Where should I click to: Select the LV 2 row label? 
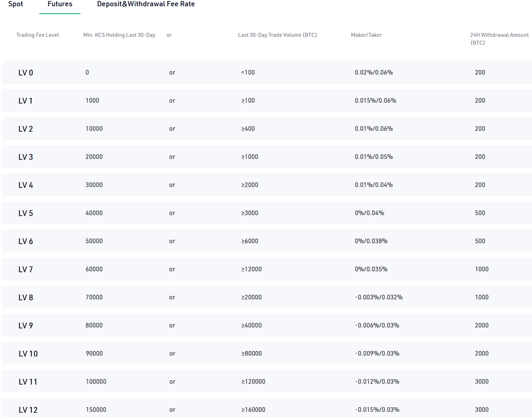pos(26,129)
